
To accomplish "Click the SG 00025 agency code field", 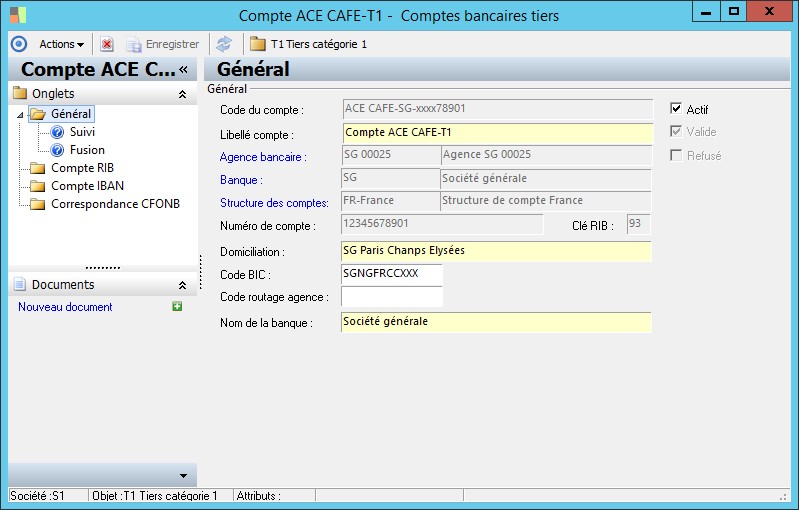I will pyautogui.click(x=391, y=155).
